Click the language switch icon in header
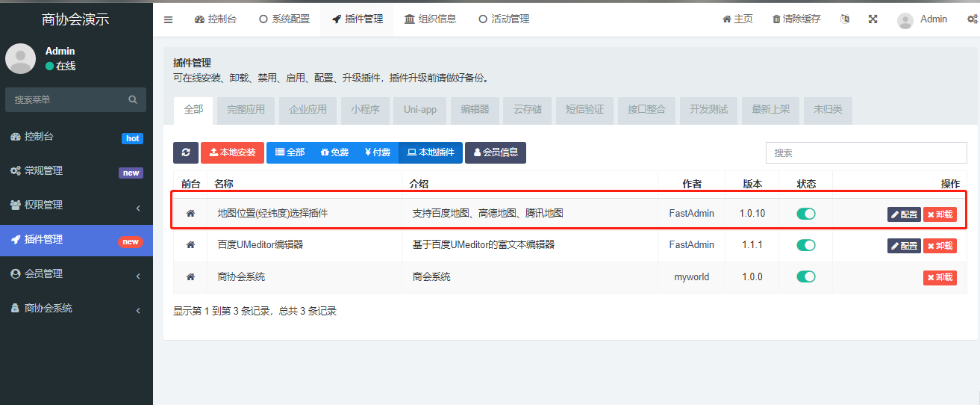980x405 pixels. click(845, 19)
